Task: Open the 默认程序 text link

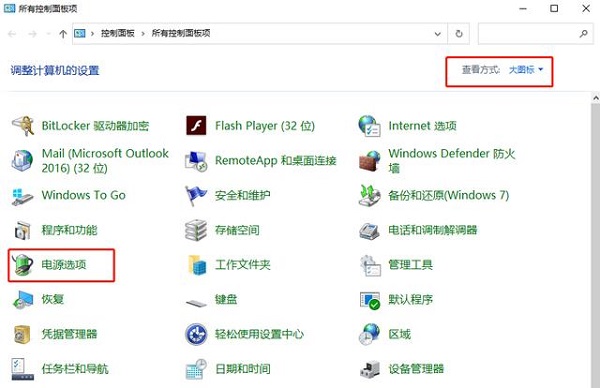Action: coord(411,299)
